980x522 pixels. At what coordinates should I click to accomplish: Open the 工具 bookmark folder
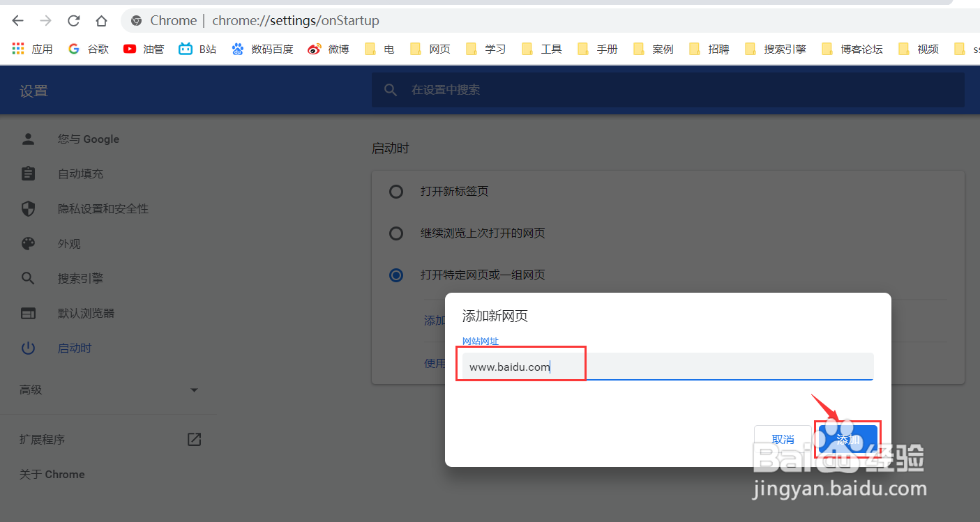tap(542, 49)
